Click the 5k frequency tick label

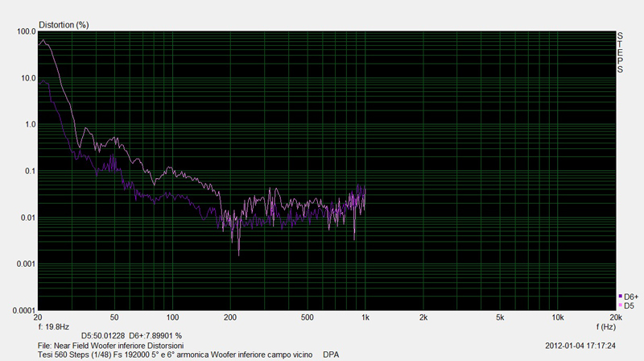click(x=500, y=317)
